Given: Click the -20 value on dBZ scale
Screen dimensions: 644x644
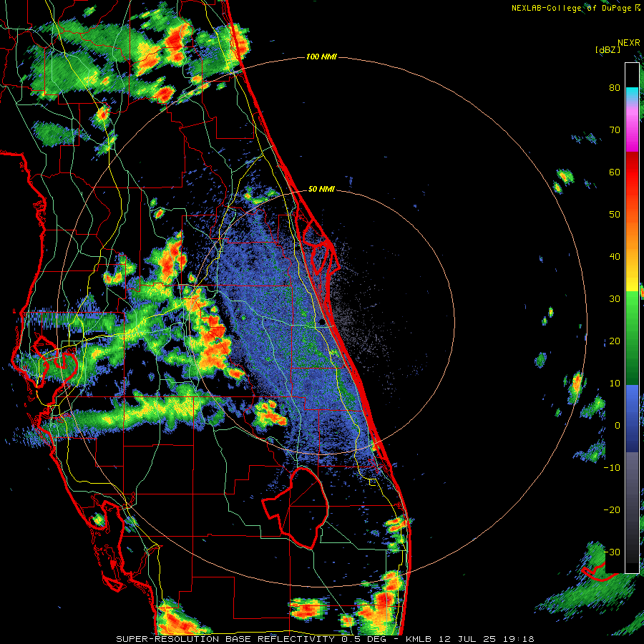Looking at the screenshot, I should click(x=612, y=509).
